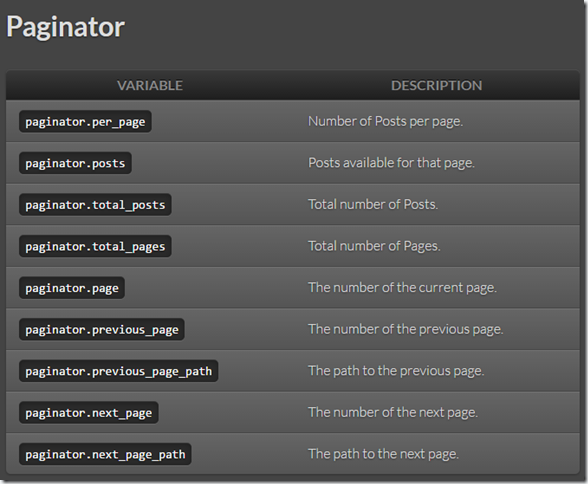
Task: Select the paginator.next_page variable
Action: [x=88, y=413]
